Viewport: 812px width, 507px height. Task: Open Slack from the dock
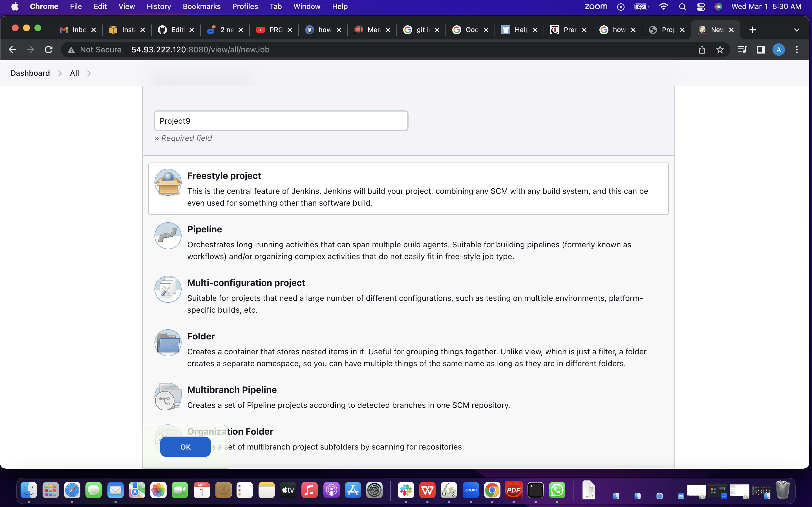(x=406, y=490)
